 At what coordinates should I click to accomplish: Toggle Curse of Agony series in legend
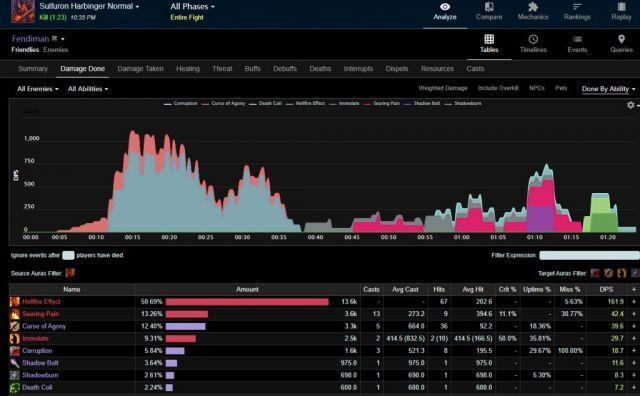(x=223, y=103)
